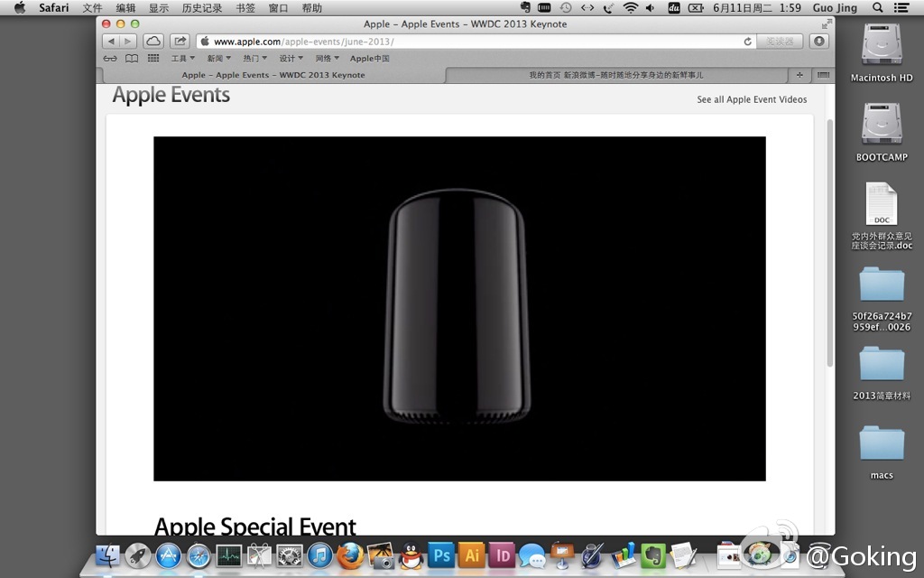Open Mac App Store in Dock
924x578 pixels.
(168, 555)
